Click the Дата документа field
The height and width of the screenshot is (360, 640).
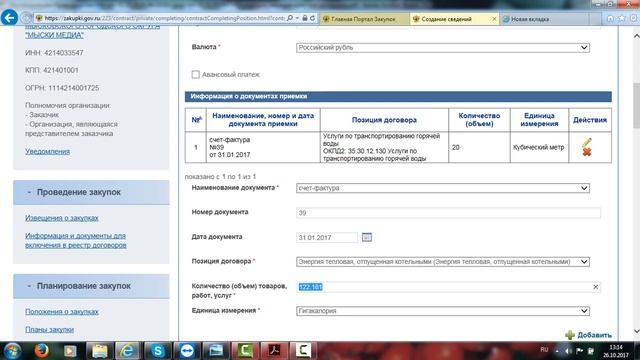pos(327,237)
